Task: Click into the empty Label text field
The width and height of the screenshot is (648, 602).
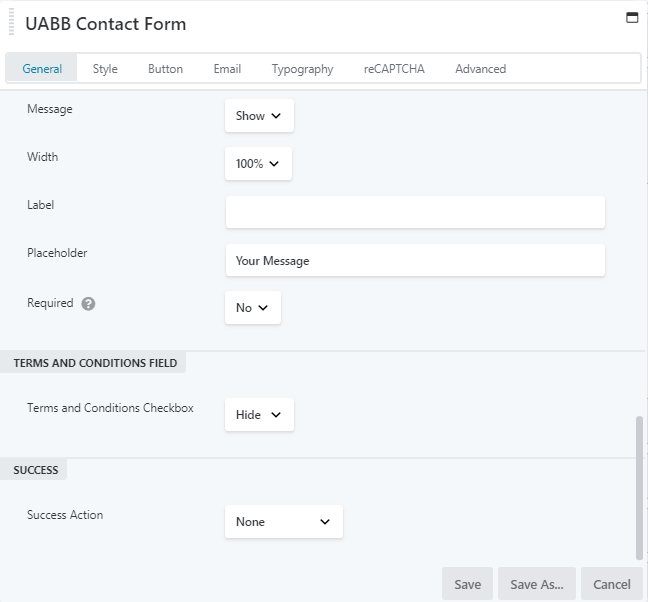Action: [x=415, y=212]
